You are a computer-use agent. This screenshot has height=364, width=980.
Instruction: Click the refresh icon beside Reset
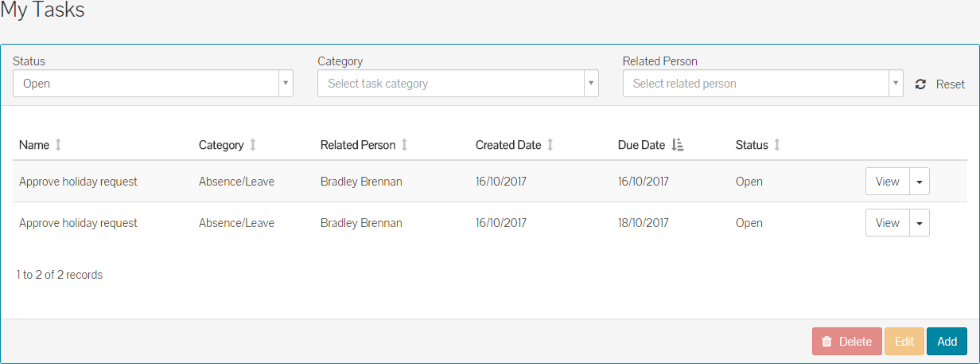click(920, 84)
